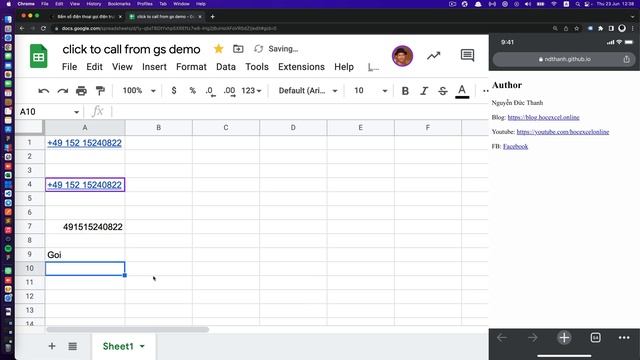
Task: Open a new Chrome tab with plus
Action: pos(212,17)
